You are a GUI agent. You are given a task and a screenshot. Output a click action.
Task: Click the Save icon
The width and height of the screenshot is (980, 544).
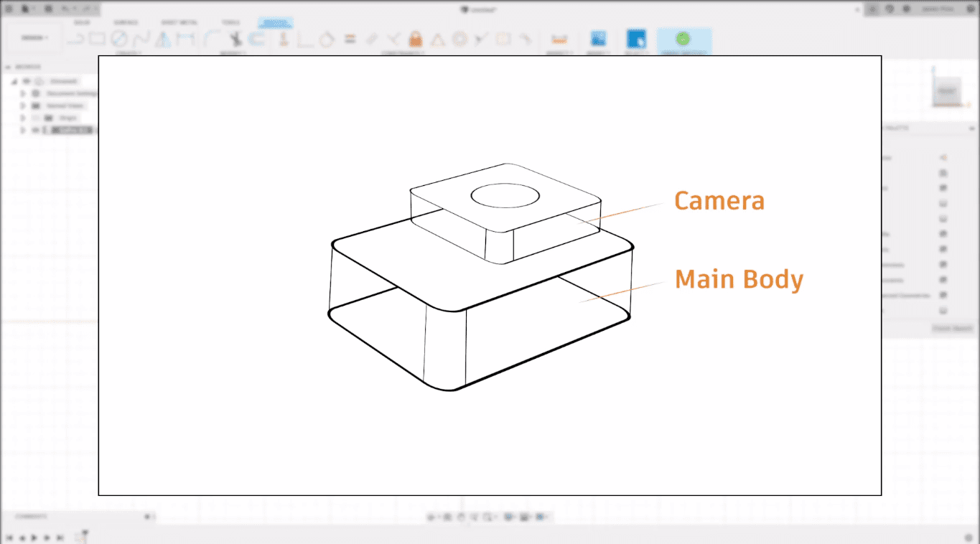pos(48,9)
